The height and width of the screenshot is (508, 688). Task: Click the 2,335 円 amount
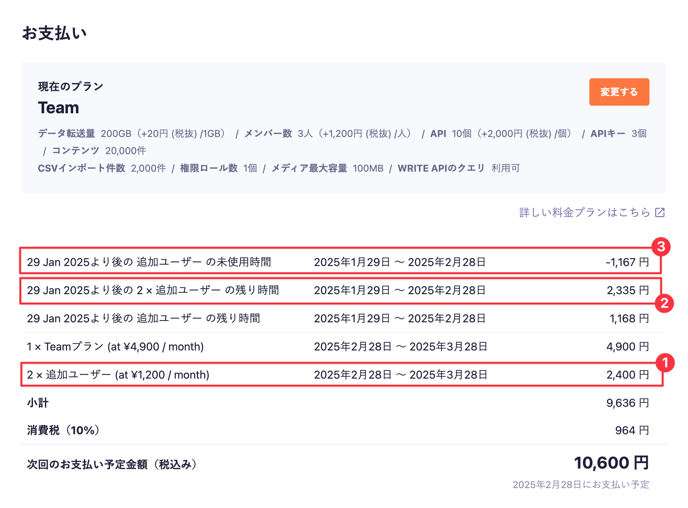(x=627, y=290)
